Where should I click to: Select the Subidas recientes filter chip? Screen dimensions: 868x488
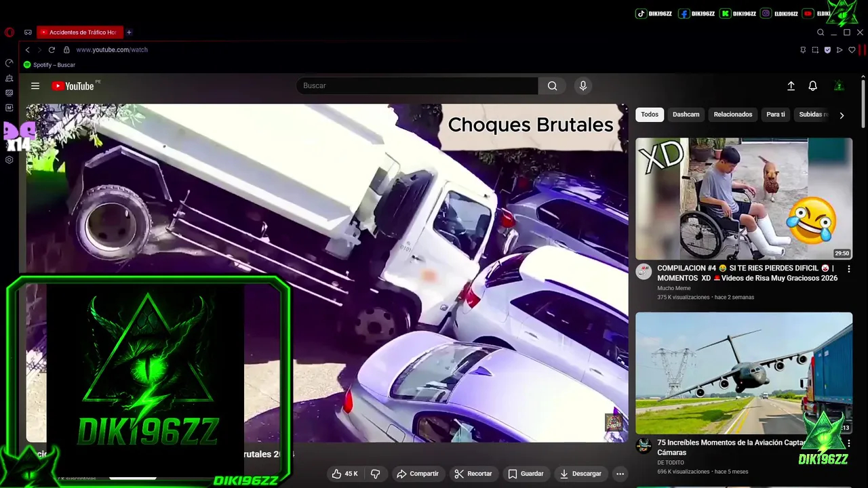(813, 115)
